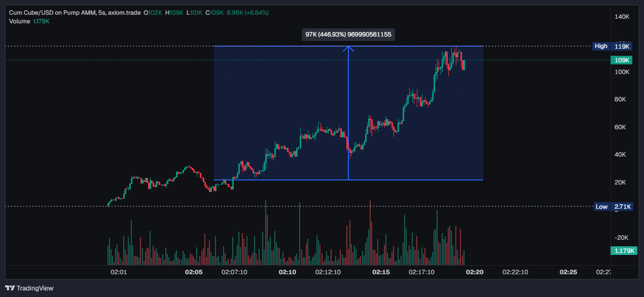Click the 02:15 time axis label
Screen dimensions: 644x297
click(381, 272)
